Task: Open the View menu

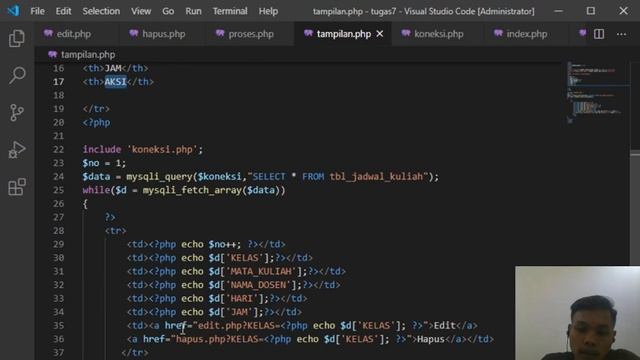Action: point(141,11)
